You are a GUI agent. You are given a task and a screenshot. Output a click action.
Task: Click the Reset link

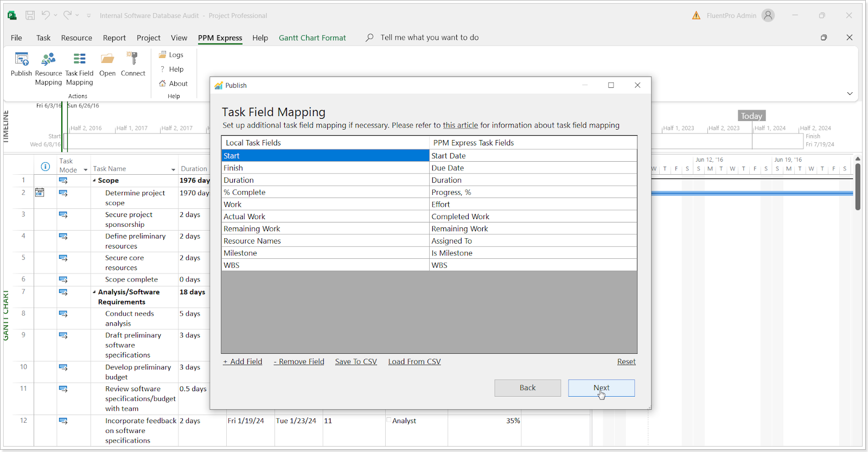click(626, 361)
